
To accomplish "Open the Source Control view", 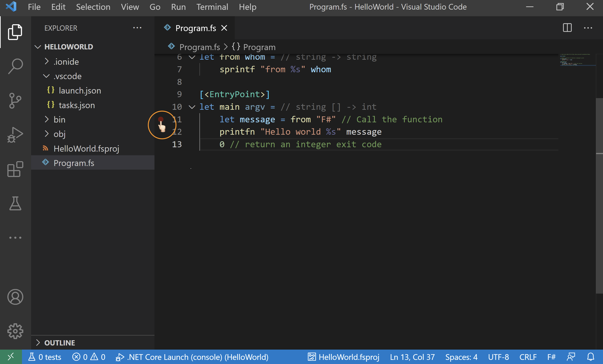I will pos(15,100).
